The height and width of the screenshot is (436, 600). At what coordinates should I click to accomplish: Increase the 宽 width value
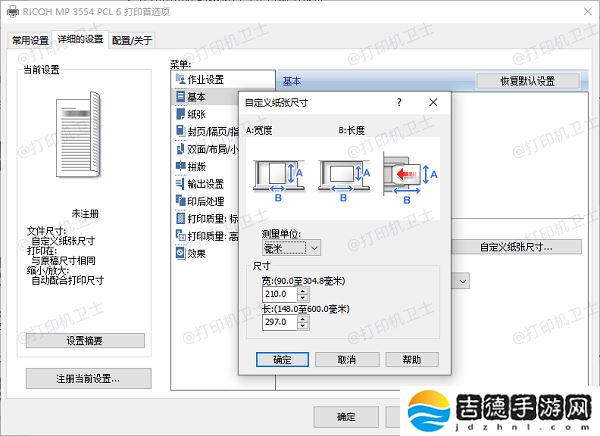(303, 291)
